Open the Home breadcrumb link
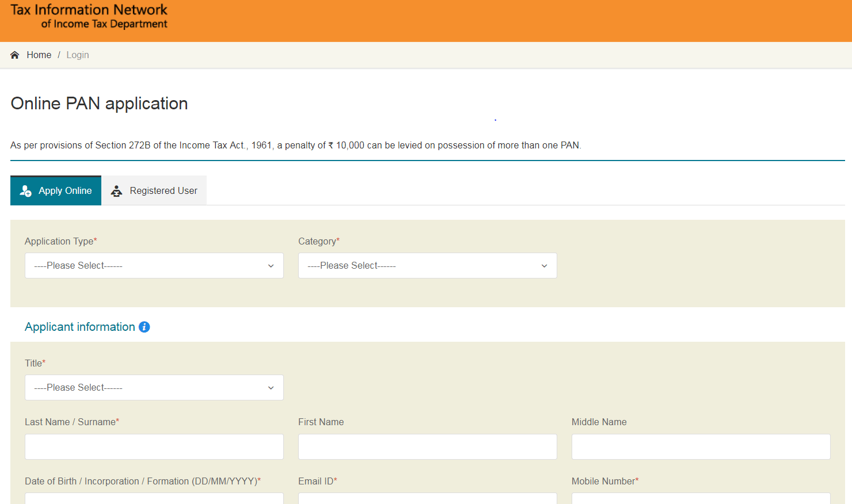The width and height of the screenshot is (852, 504). point(39,55)
